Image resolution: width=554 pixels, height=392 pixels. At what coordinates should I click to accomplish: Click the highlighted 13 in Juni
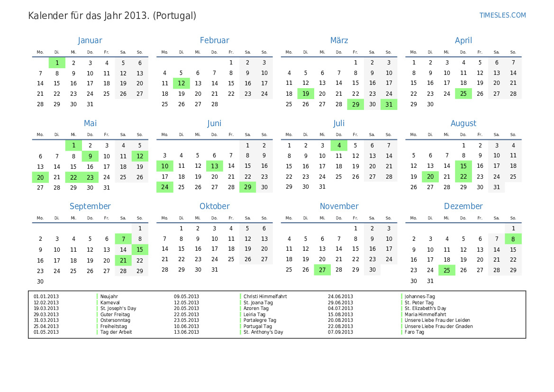click(214, 166)
